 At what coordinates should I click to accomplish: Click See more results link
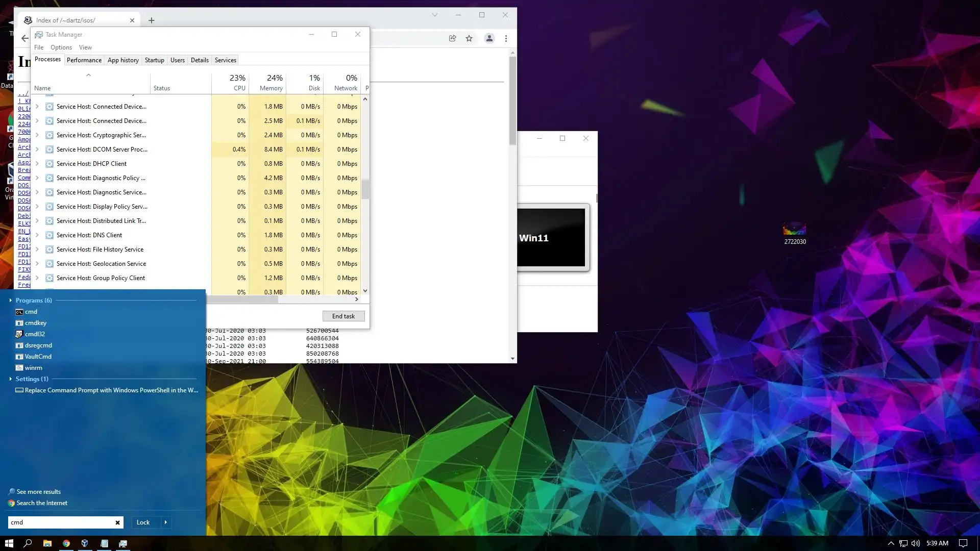38,492
